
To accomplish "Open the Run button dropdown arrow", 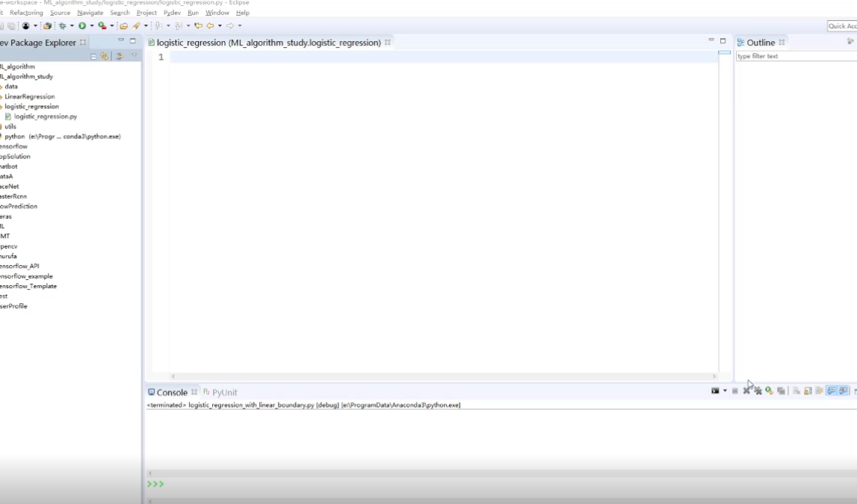I will click(x=91, y=26).
